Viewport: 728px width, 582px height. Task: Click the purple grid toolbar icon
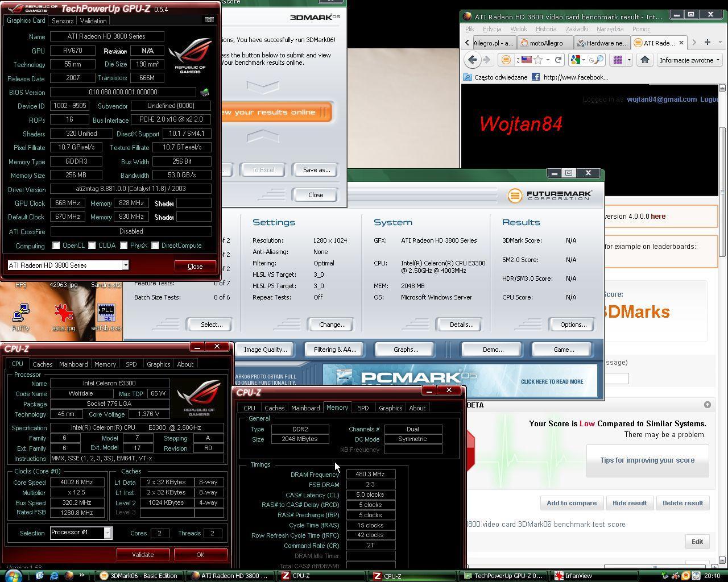click(618, 60)
